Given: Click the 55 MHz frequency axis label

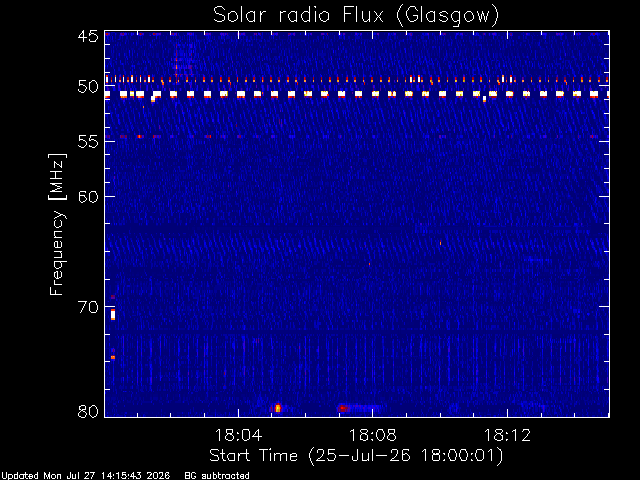Looking at the screenshot, I should point(88,142).
